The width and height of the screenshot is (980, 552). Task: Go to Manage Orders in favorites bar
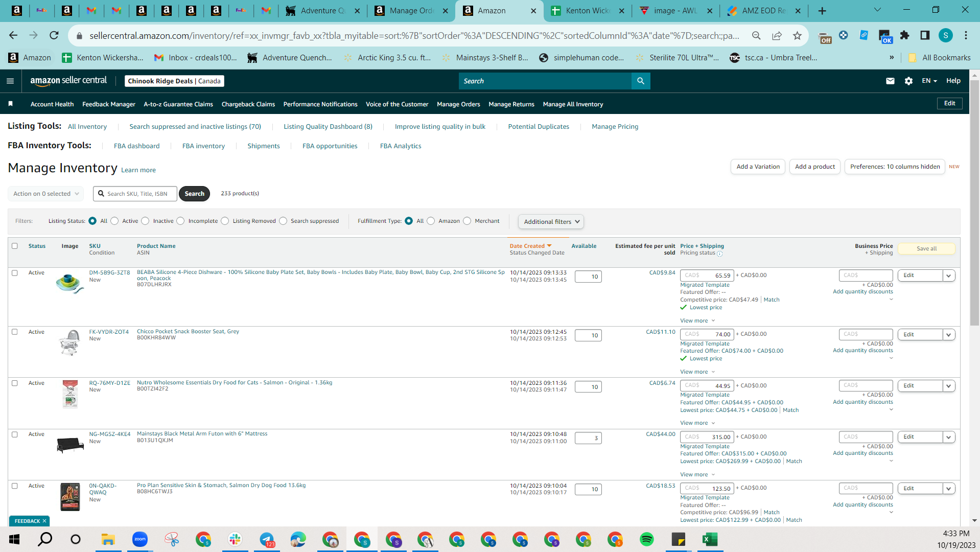[458, 104]
